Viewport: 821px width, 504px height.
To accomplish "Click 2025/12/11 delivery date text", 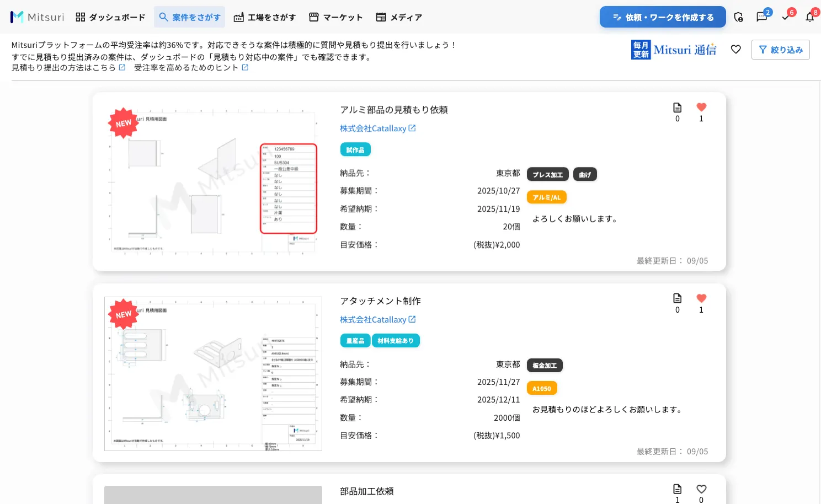I will click(499, 400).
